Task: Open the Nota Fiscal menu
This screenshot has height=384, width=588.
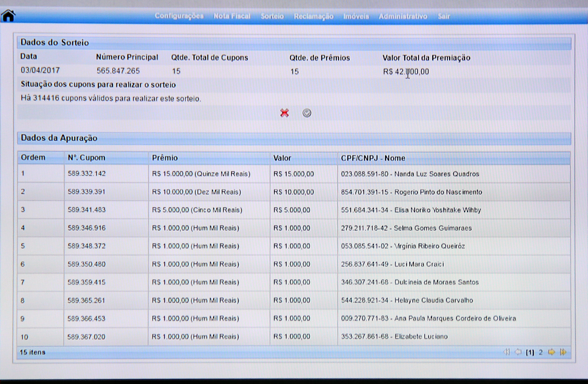Action: (x=232, y=16)
